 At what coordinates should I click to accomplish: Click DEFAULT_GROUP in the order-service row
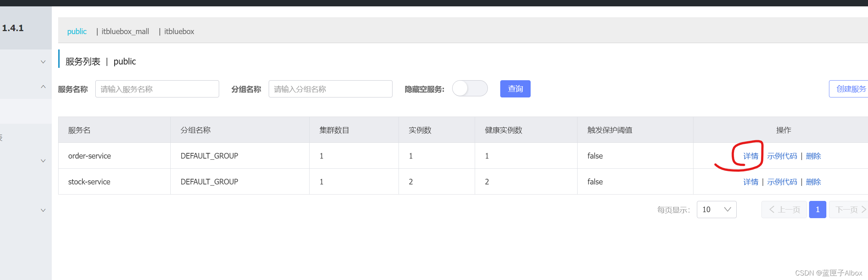coord(209,156)
